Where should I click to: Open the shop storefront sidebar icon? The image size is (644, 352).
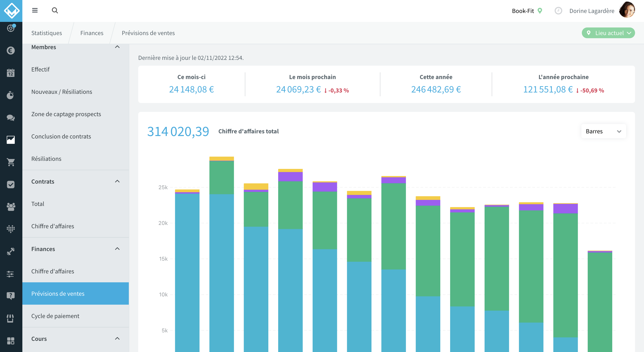point(10,318)
